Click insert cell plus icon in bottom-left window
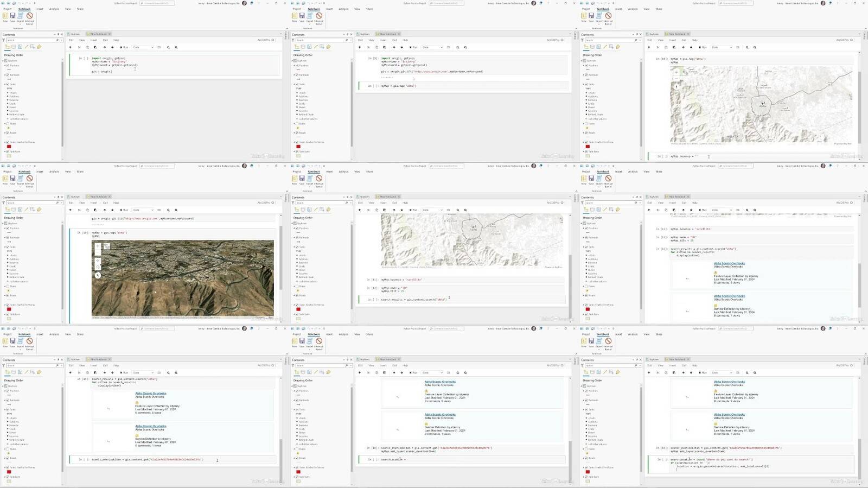Screen dimensions: 868x488 [x=71, y=373]
